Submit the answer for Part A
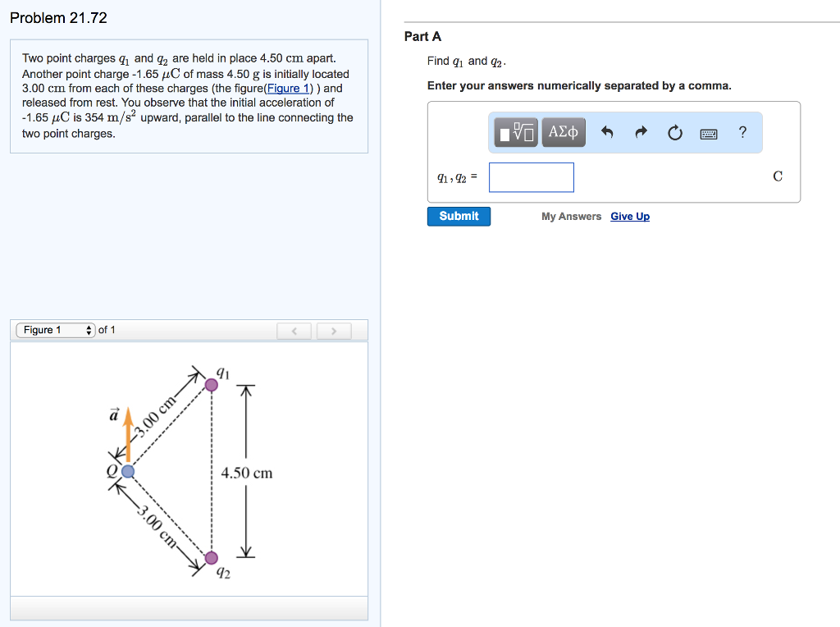 point(459,216)
